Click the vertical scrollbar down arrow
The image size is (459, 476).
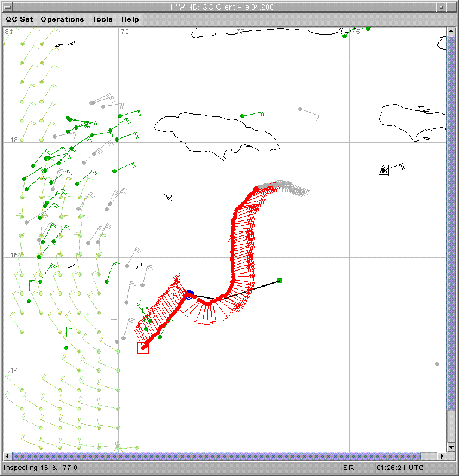click(451, 447)
